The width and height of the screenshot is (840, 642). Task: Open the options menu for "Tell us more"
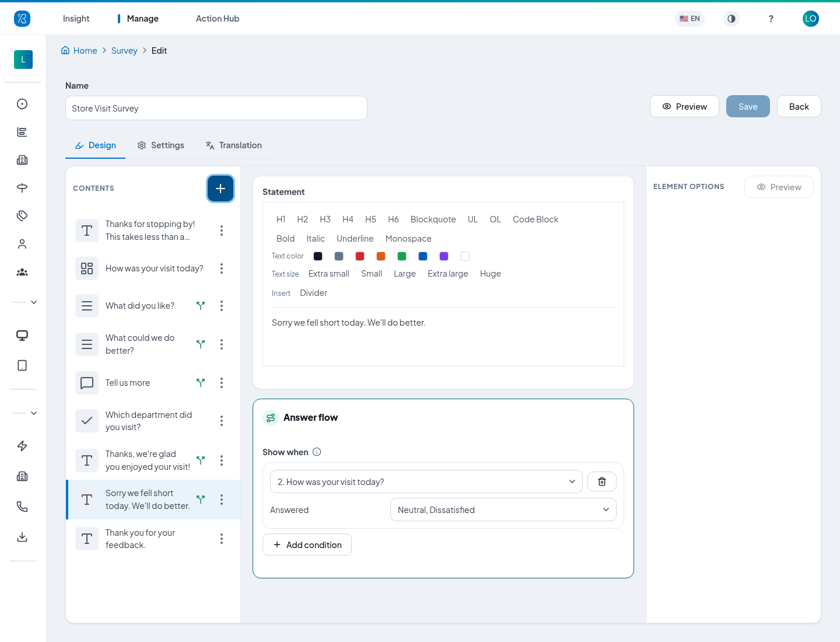[x=222, y=383]
